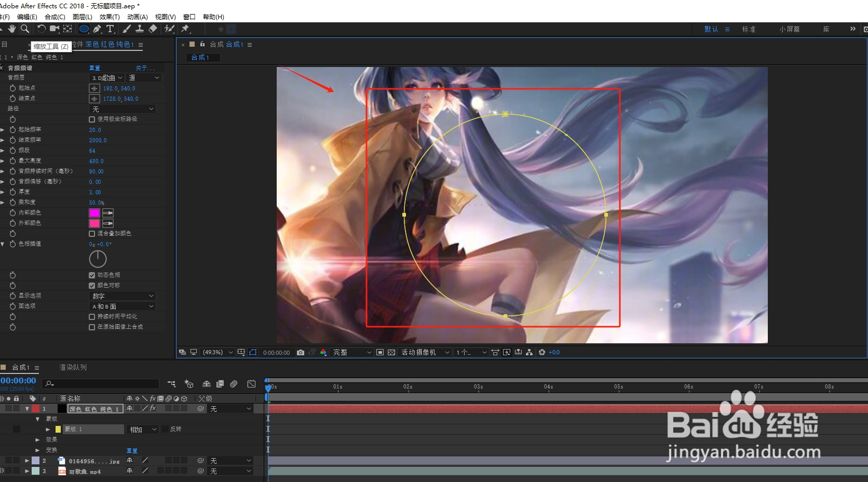Open the 合成(C) menu
The height and width of the screenshot is (482, 868).
55,17
